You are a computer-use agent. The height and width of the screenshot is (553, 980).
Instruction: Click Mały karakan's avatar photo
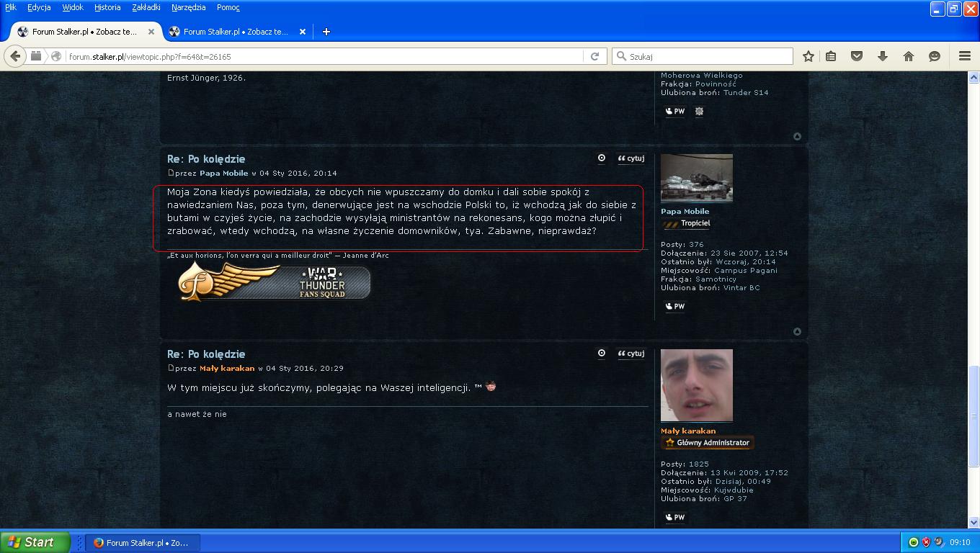click(x=697, y=385)
